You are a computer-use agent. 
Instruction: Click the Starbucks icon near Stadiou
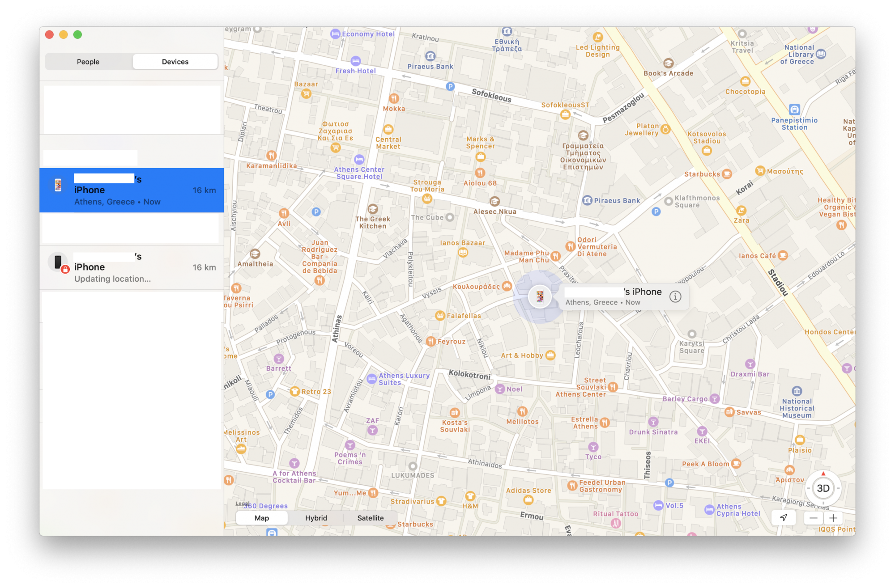click(727, 174)
